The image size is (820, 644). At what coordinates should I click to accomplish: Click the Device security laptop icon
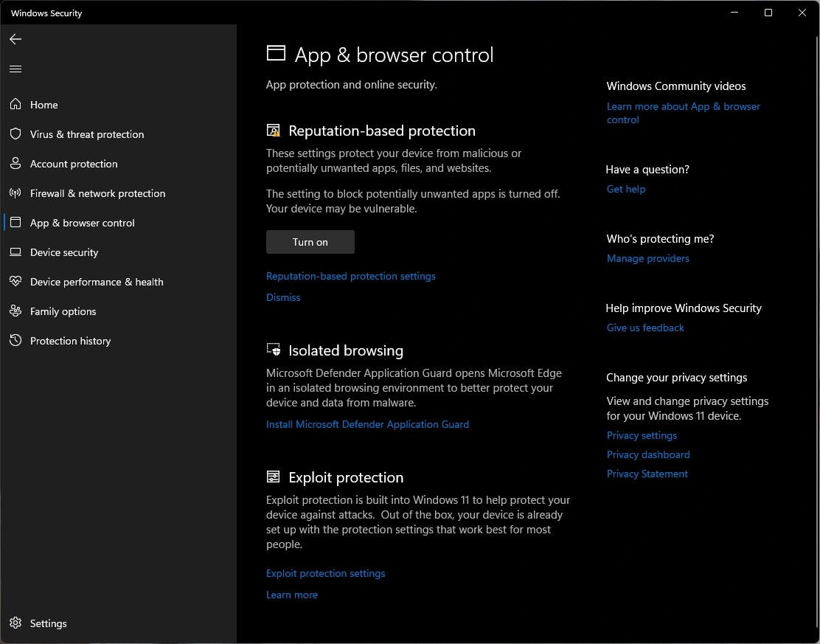tap(15, 252)
